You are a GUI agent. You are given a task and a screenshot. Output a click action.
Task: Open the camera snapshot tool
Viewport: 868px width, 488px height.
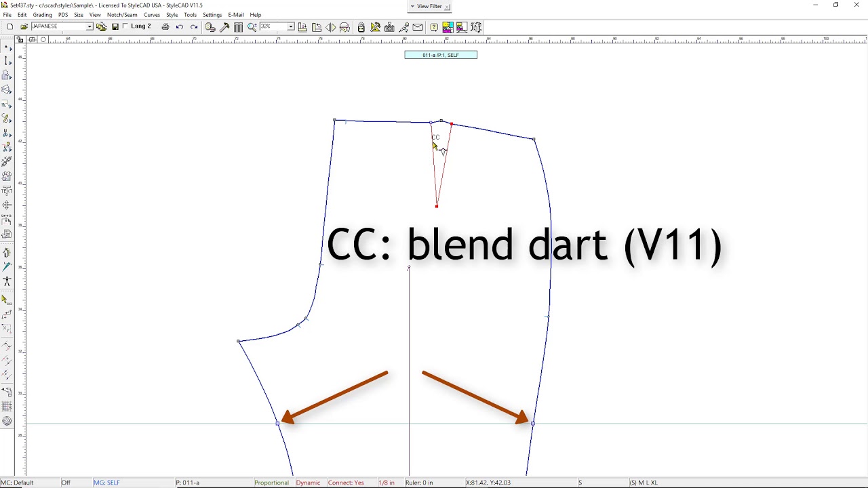[x=389, y=27]
